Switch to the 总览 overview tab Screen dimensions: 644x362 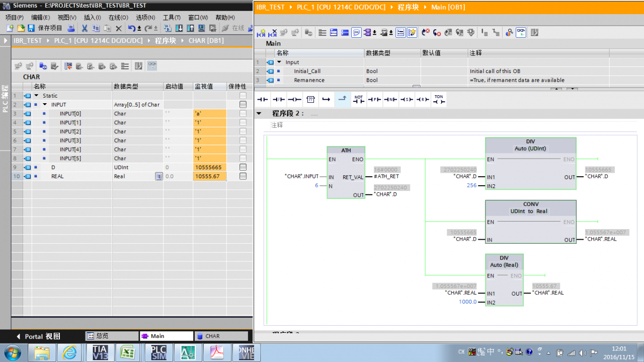click(x=111, y=336)
